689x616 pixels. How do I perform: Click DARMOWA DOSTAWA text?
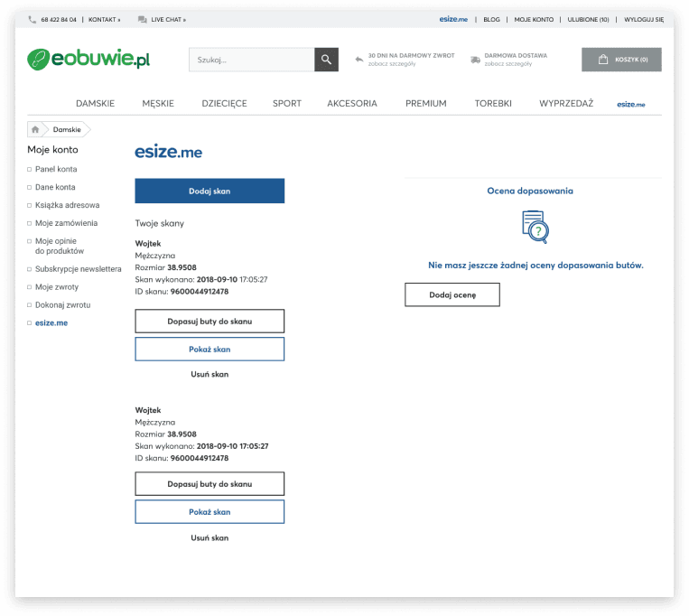(516, 55)
